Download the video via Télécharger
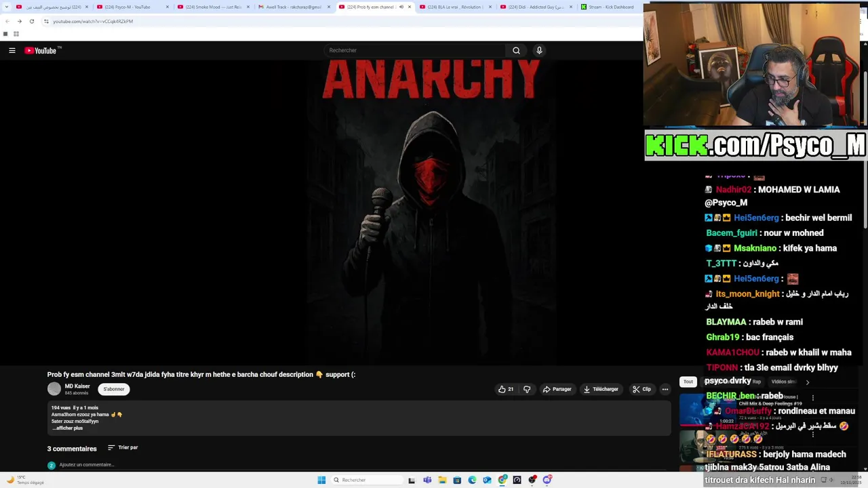 click(601, 389)
